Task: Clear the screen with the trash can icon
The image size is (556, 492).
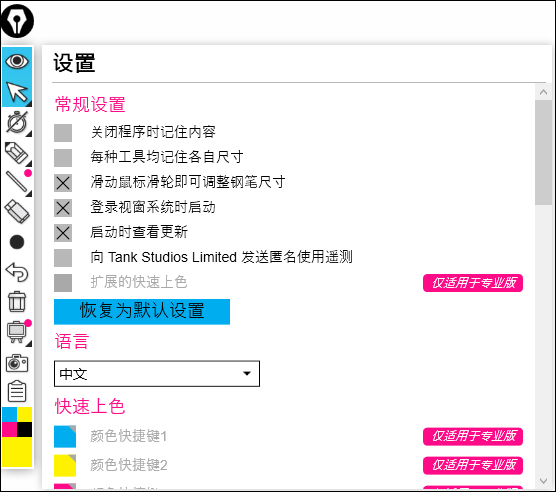Action: pos(17,302)
